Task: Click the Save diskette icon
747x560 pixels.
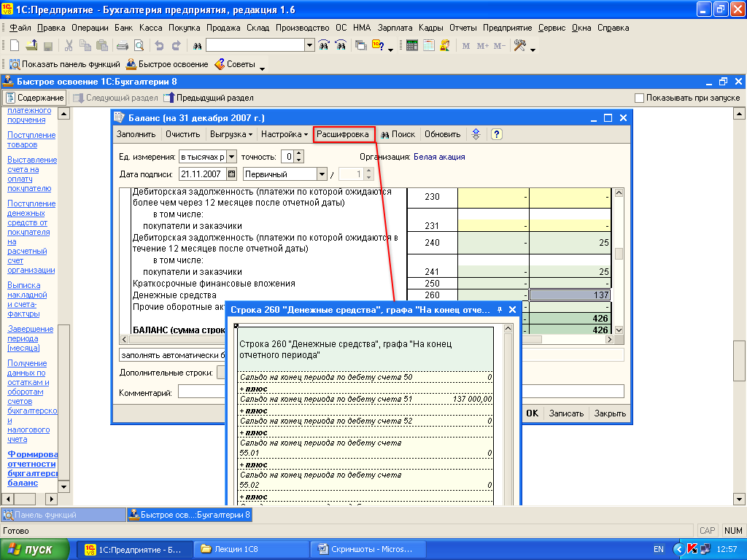Action: [x=47, y=46]
